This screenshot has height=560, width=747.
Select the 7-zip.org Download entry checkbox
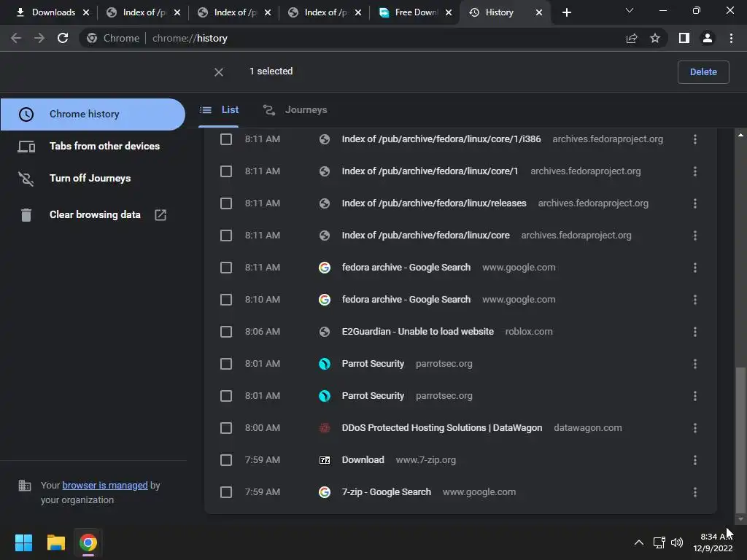(226, 460)
